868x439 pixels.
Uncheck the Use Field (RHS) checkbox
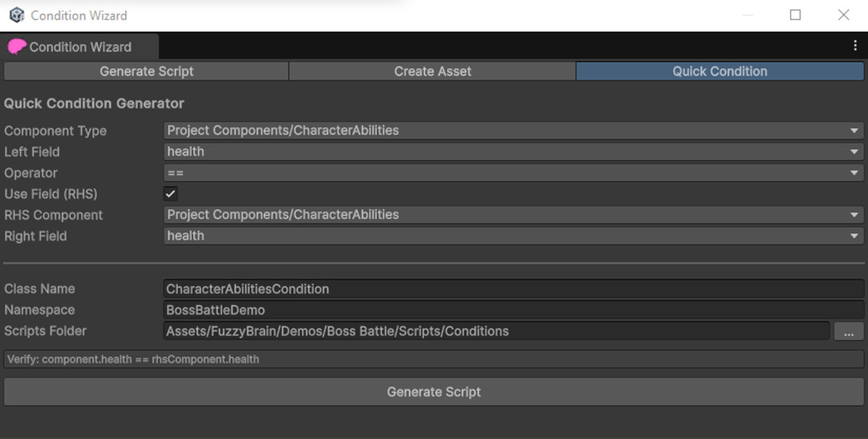(x=171, y=194)
